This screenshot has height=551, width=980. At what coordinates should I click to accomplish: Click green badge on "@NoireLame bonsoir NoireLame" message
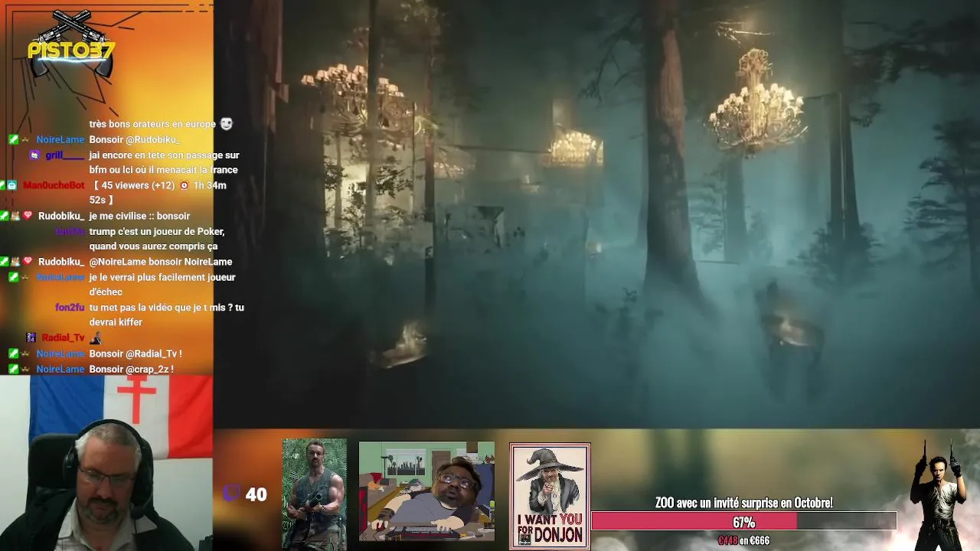(4, 262)
